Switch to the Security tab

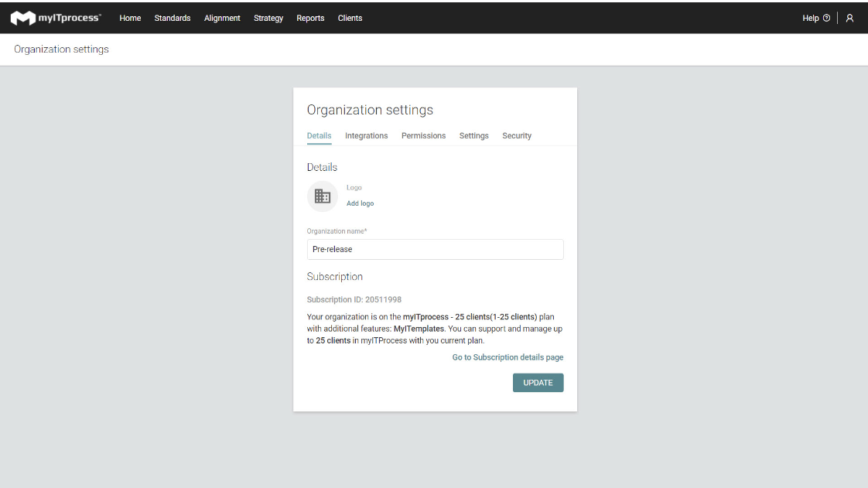click(517, 135)
